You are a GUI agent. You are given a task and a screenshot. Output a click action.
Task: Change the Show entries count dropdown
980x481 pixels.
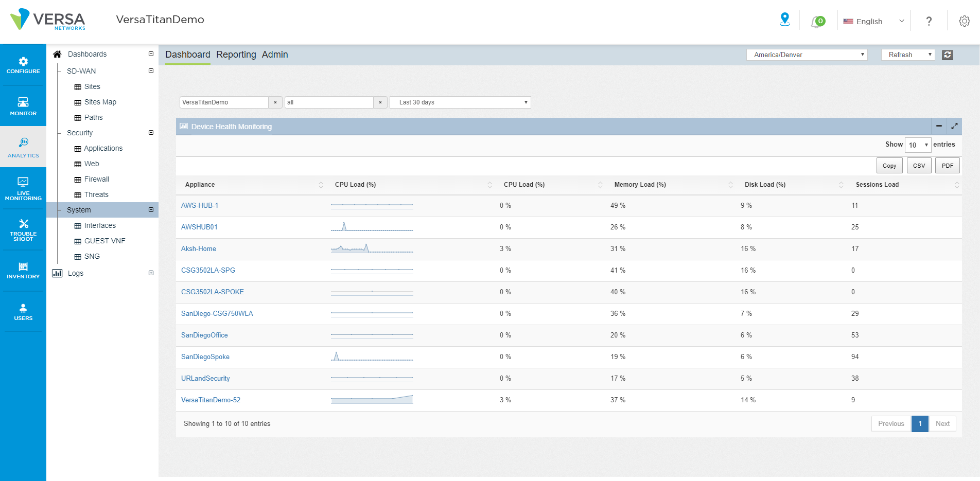tap(918, 145)
